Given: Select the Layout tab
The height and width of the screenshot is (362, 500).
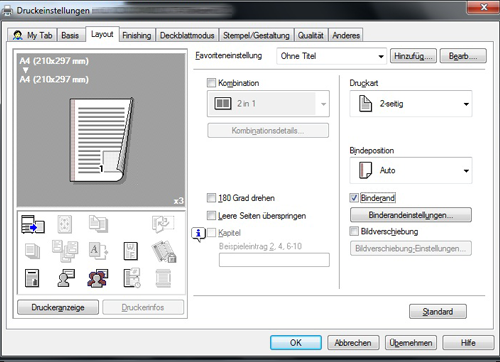Looking at the screenshot, I should click(x=102, y=34).
